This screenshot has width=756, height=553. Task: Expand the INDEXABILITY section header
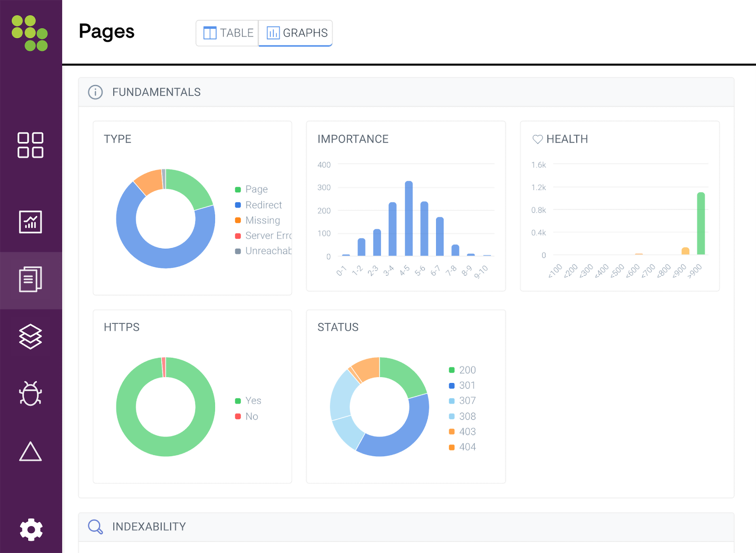tap(406, 527)
